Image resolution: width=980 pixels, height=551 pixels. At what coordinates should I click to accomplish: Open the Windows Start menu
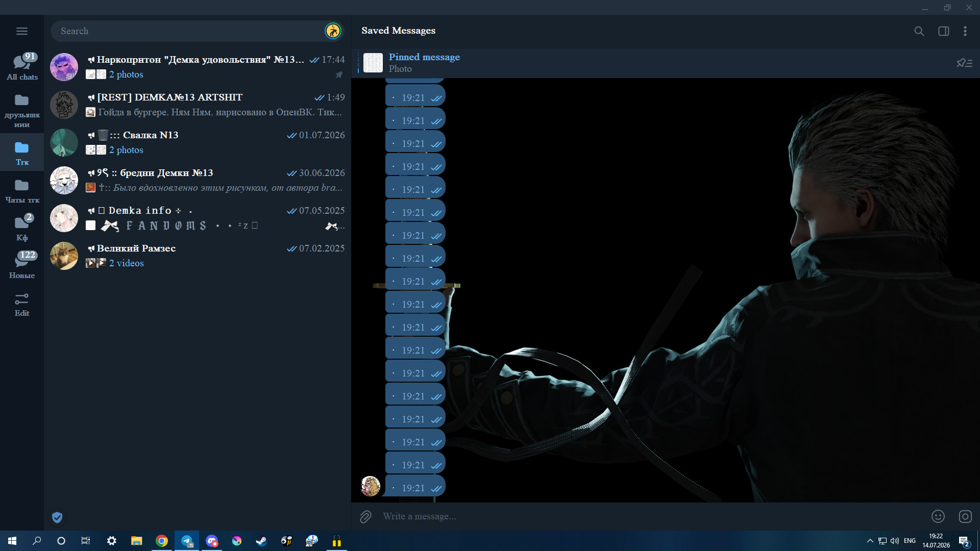click(x=12, y=541)
